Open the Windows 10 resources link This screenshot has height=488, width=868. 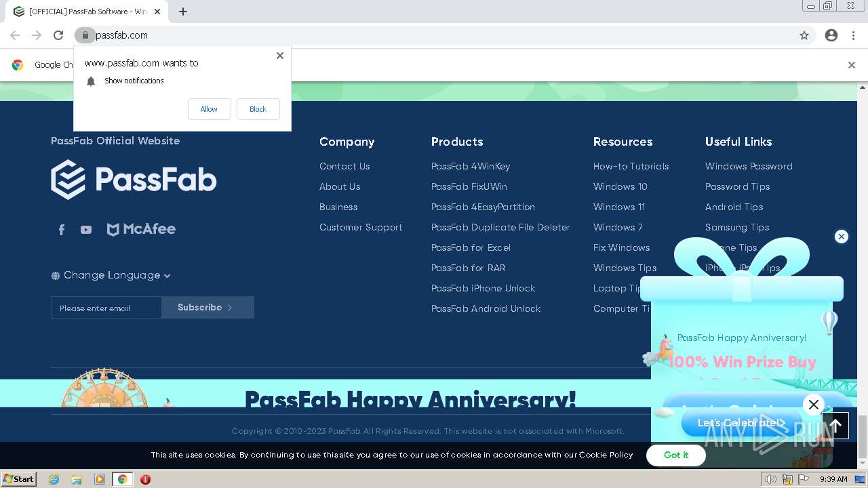[620, 186]
